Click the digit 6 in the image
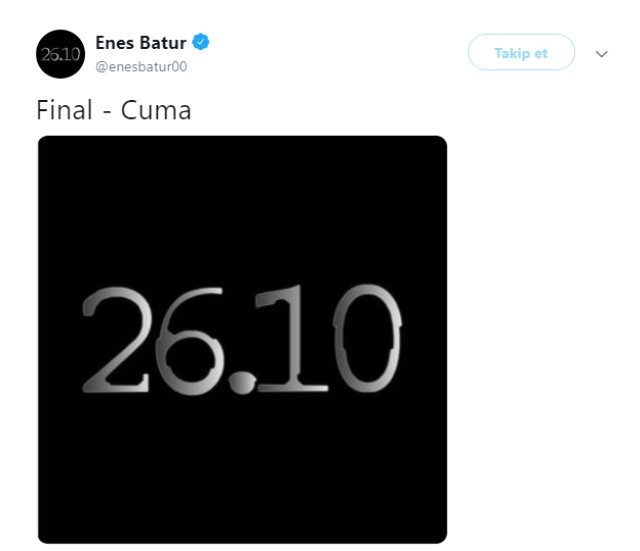The height and width of the screenshot is (551, 640). (185, 340)
